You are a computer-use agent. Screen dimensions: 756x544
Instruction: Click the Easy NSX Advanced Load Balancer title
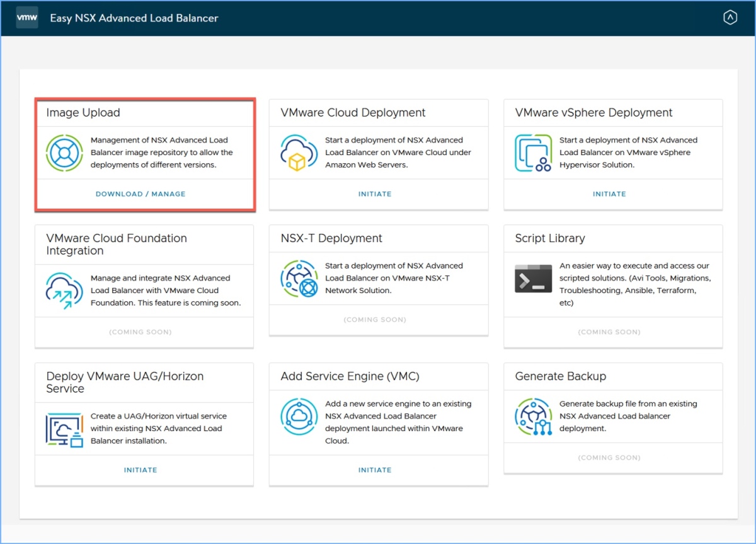(134, 18)
